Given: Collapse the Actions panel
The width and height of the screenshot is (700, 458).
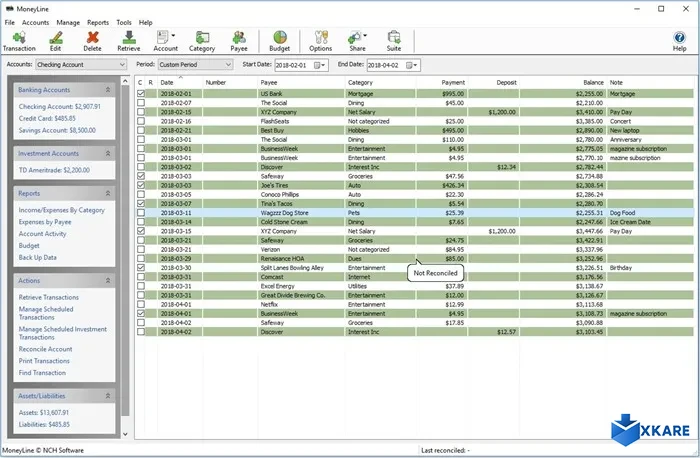Looking at the screenshot, I should [x=108, y=280].
